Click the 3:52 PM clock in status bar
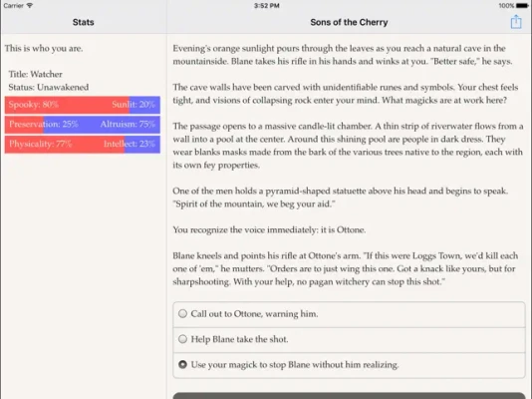This screenshot has height=399, width=532. 266,5
